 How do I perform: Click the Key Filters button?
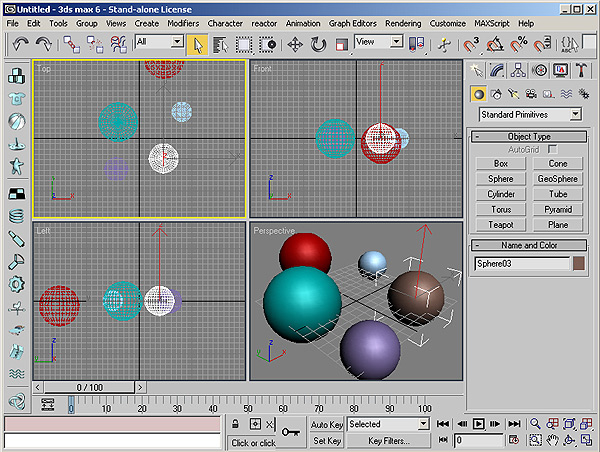click(388, 440)
